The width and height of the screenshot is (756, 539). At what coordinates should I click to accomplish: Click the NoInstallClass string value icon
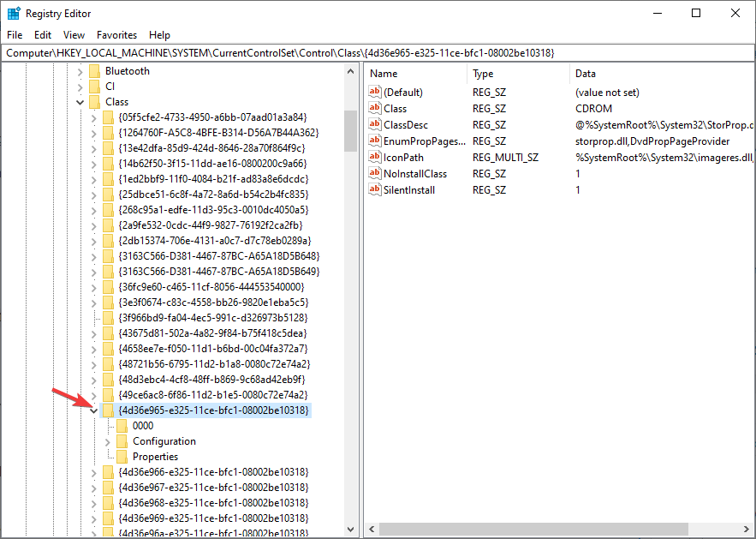[x=375, y=173]
